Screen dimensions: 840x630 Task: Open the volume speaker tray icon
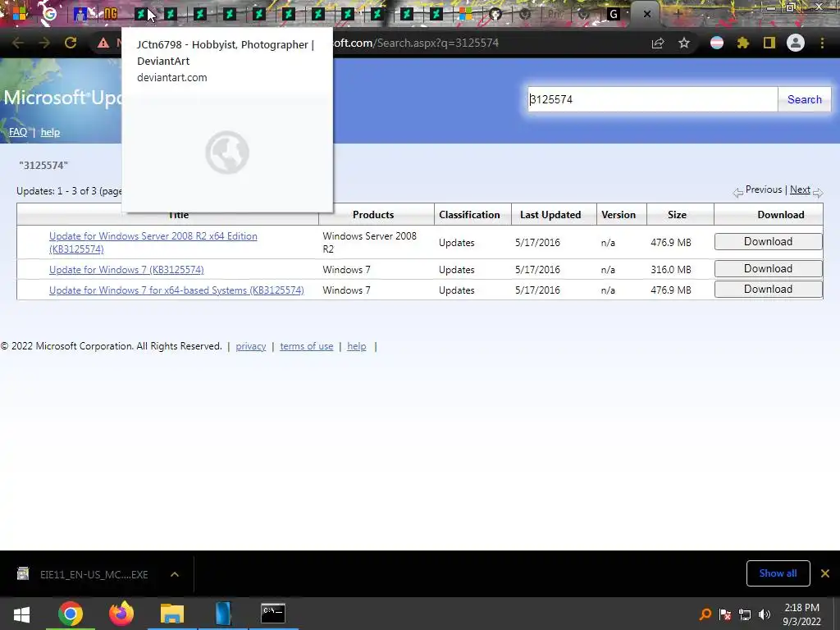click(x=764, y=614)
